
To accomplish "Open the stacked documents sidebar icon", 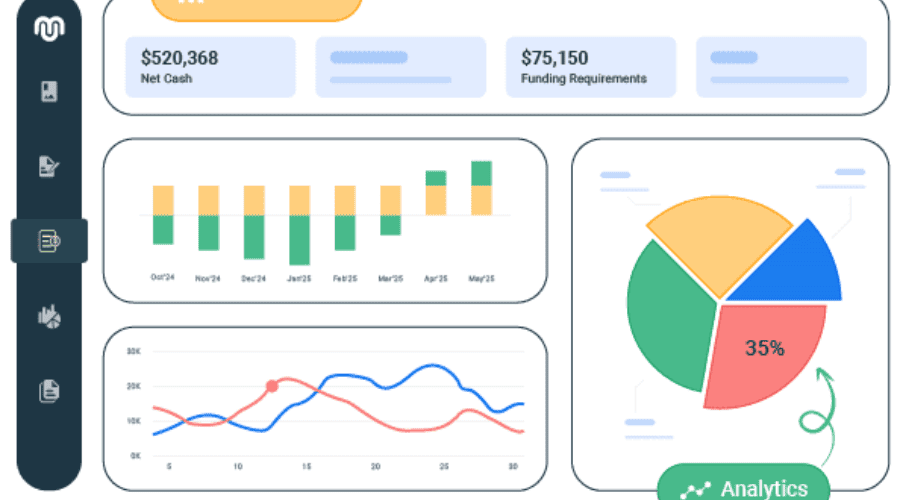I will (x=49, y=391).
